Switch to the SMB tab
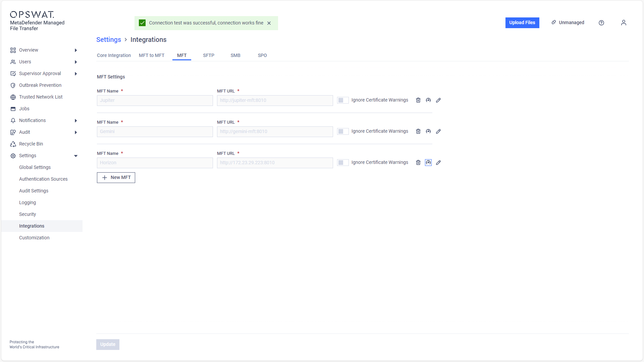This screenshot has height=362, width=644. (235, 56)
